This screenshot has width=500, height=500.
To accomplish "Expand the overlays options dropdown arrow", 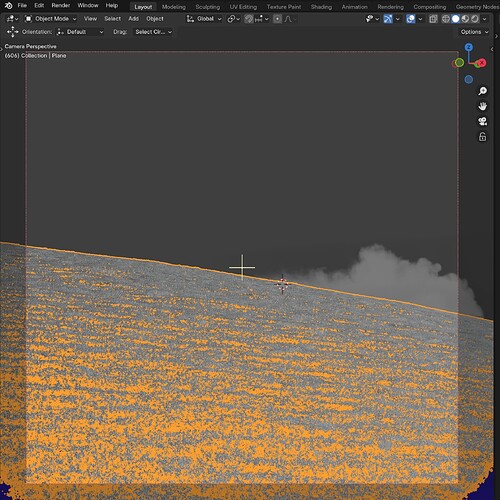I will pos(420,19).
